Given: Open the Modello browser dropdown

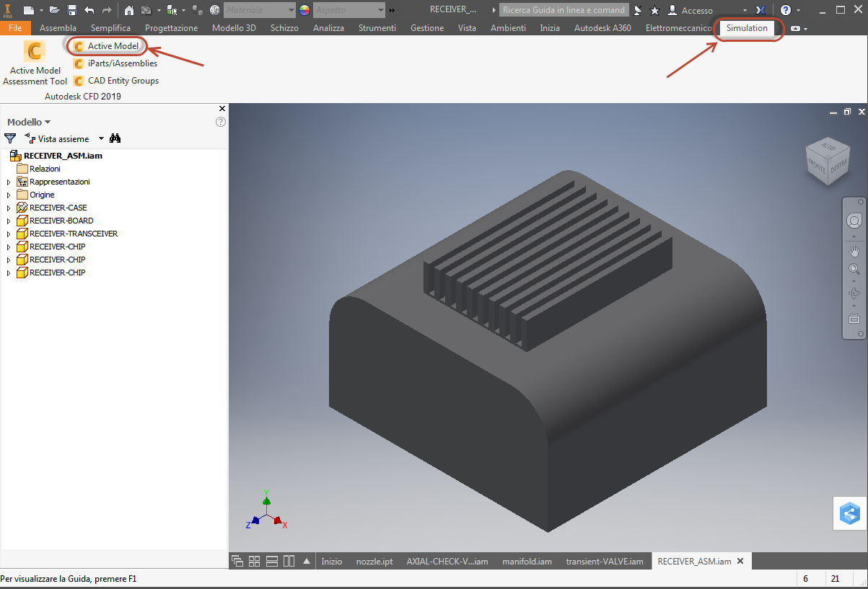Looking at the screenshot, I should click(29, 122).
